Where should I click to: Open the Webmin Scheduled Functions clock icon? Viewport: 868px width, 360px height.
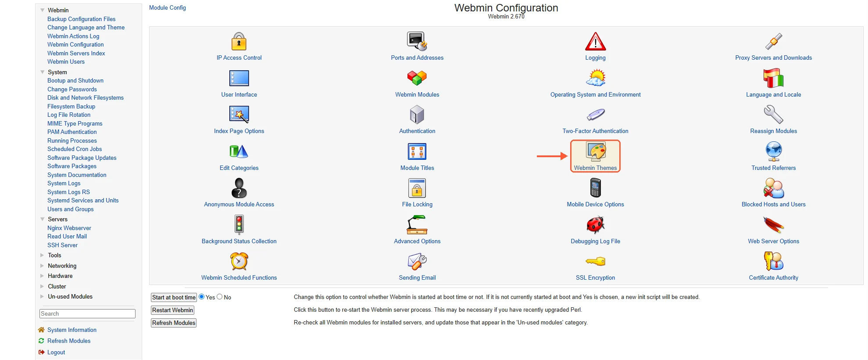coord(239,261)
